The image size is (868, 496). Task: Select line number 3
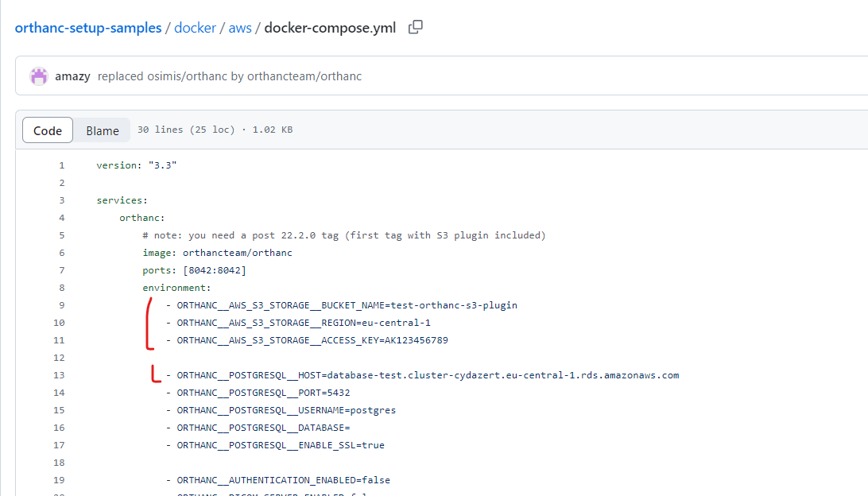(x=61, y=200)
